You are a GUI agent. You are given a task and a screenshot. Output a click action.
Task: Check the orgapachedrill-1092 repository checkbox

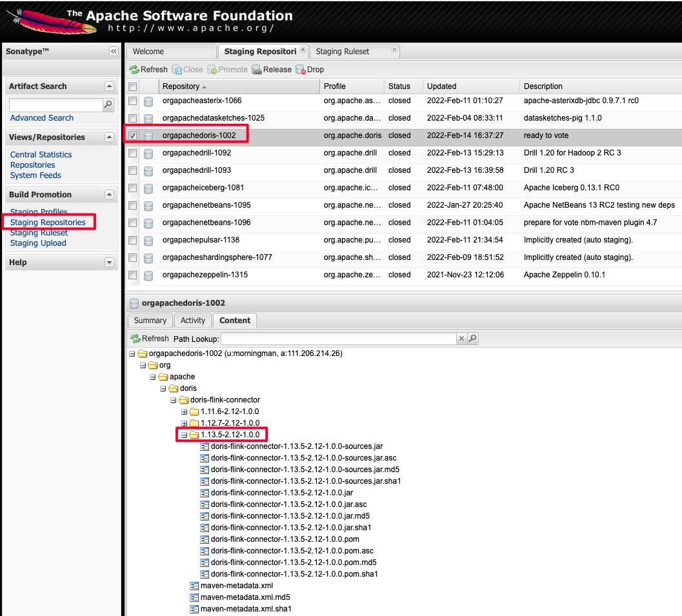133,154
